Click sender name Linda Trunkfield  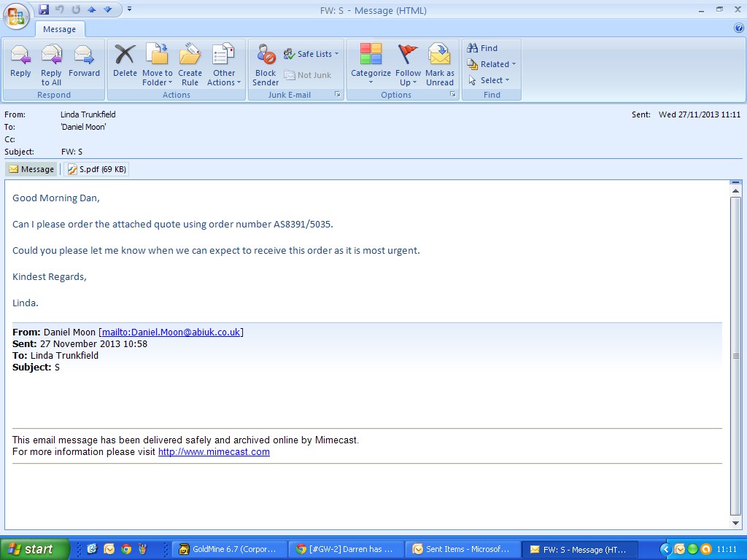[x=88, y=114]
